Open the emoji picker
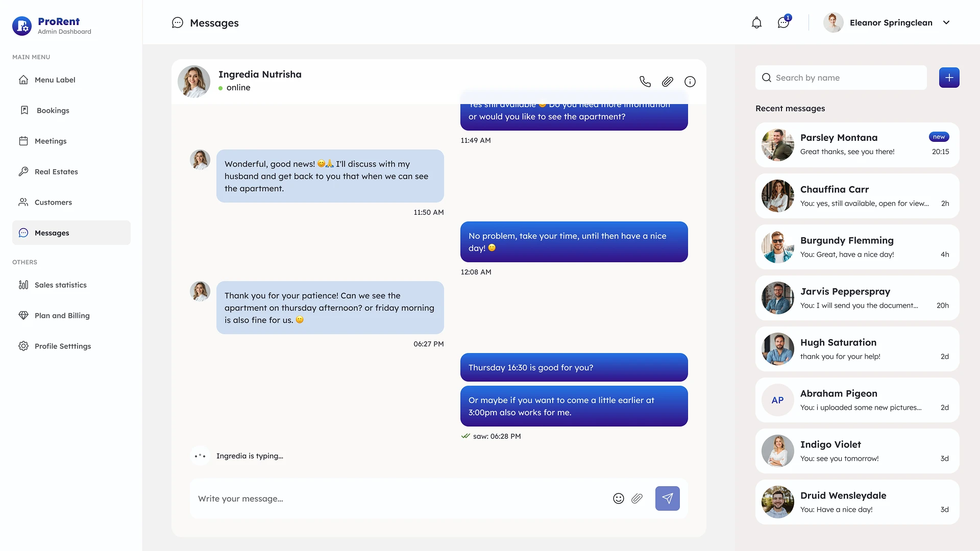This screenshot has width=980, height=551. [619, 498]
